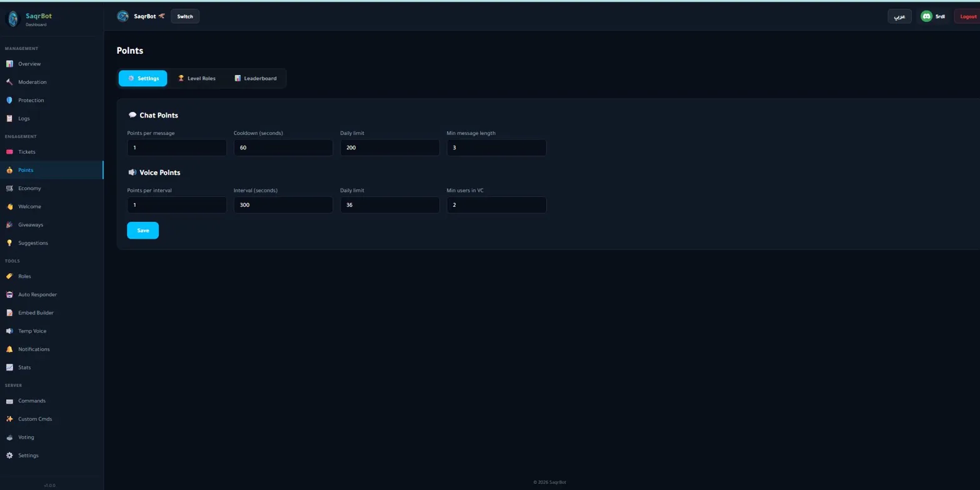Click the Settings gear icon in sidebar

click(9, 455)
